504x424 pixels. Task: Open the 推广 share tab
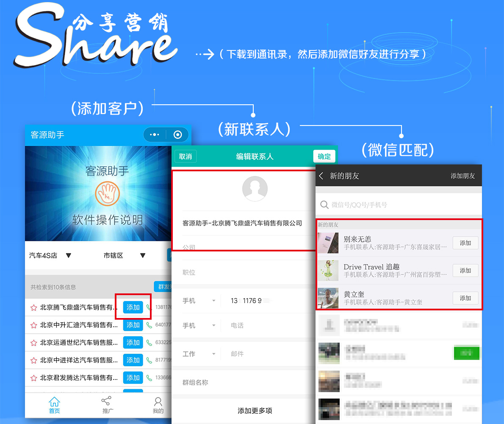coord(107,404)
